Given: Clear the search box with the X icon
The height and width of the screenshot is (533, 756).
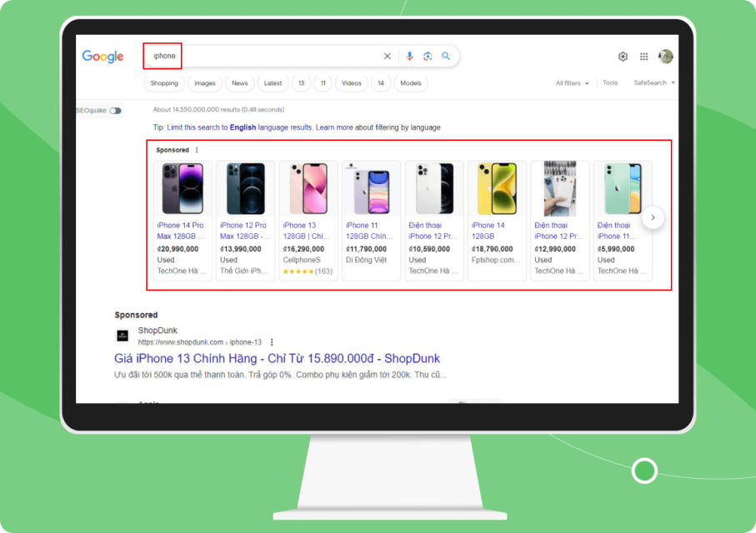Looking at the screenshot, I should coord(387,57).
